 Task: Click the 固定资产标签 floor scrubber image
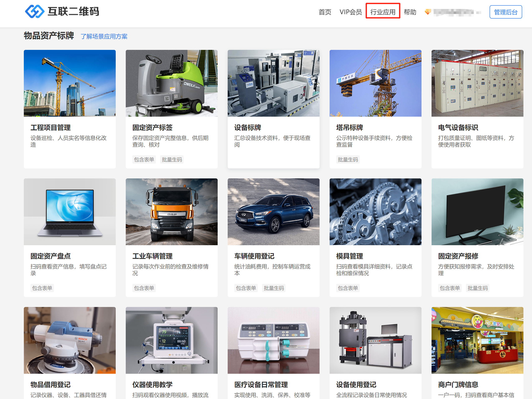pos(171,83)
